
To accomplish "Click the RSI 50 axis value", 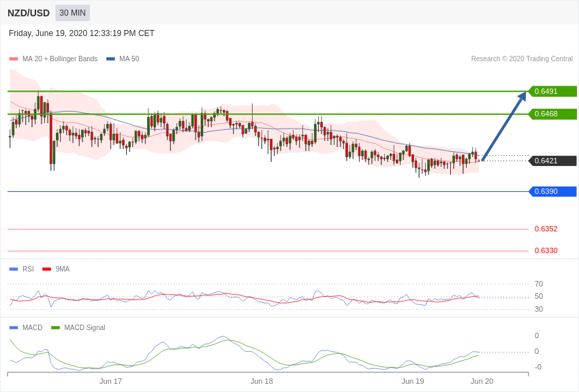I will tap(539, 297).
